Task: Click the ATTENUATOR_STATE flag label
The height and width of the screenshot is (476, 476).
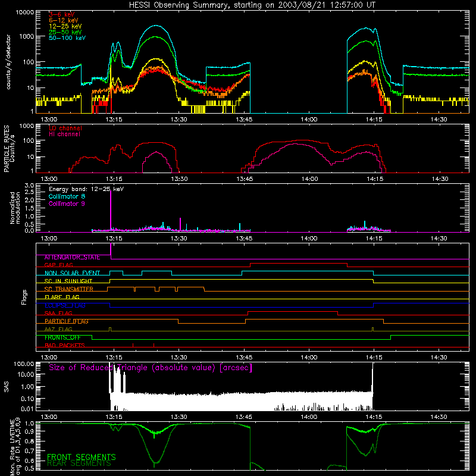Action: [72, 258]
